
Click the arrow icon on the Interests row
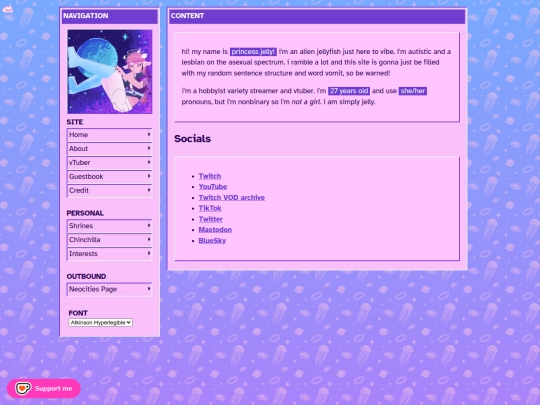click(x=149, y=253)
